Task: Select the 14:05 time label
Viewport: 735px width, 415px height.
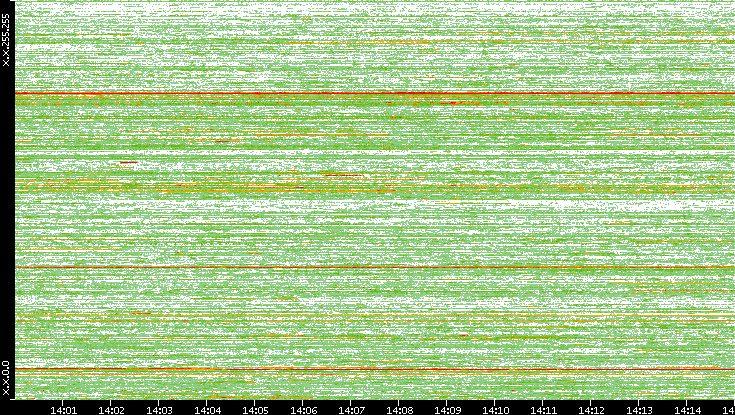Action: (x=255, y=410)
